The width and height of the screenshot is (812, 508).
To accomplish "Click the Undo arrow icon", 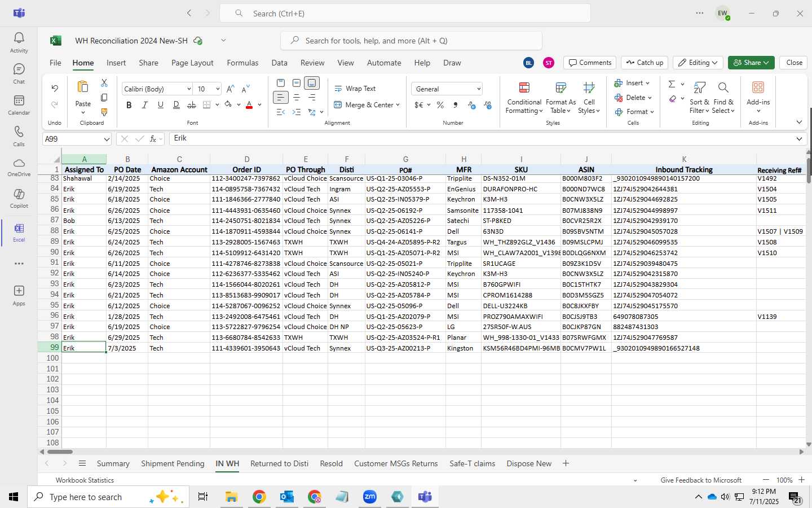I will pos(55,88).
